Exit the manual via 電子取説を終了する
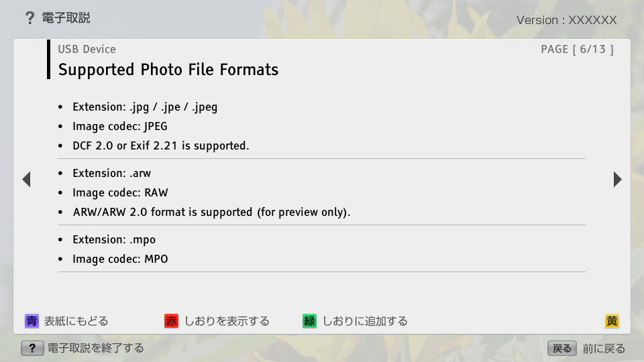Image resolution: width=644 pixels, height=362 pixels. tap(95, 348)
